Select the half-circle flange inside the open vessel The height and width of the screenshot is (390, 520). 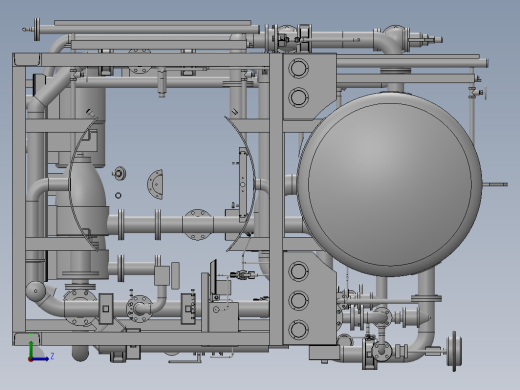click(x=155, y=184)
